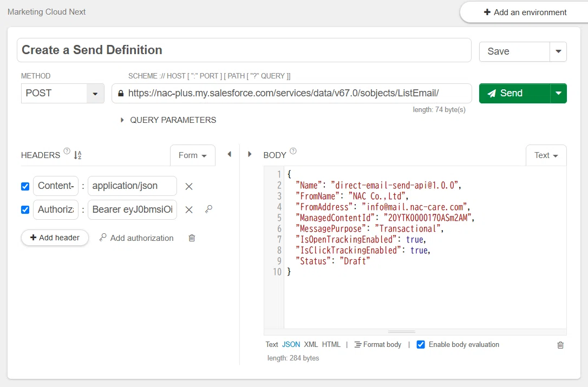This screenshot has width=588, height=387.
Task: Click the length: 74 byte(s) text
Action: tap(439, 109)
